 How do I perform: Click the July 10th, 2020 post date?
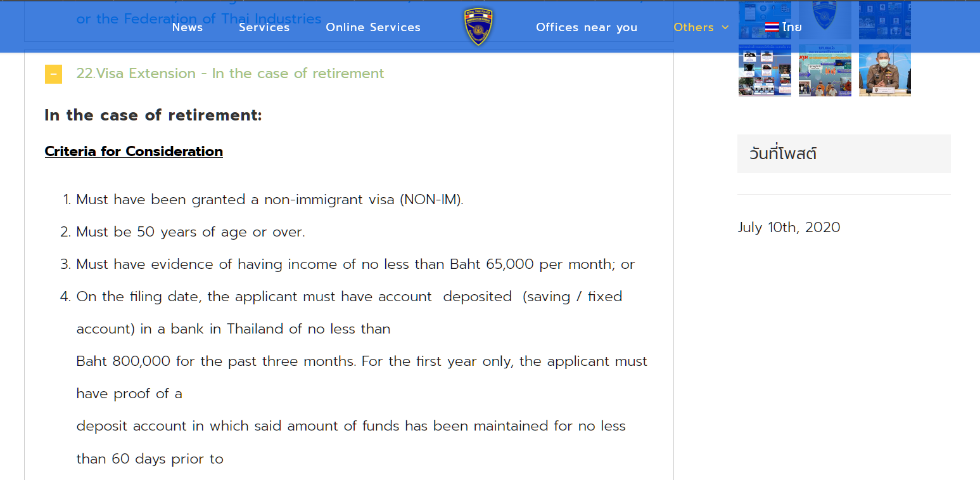789,228
